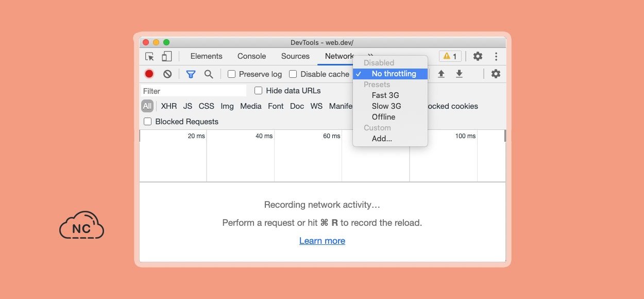Filter requests by JS type
The height and width of the screenshot is (299, 644).
click(x=188, y=106)
